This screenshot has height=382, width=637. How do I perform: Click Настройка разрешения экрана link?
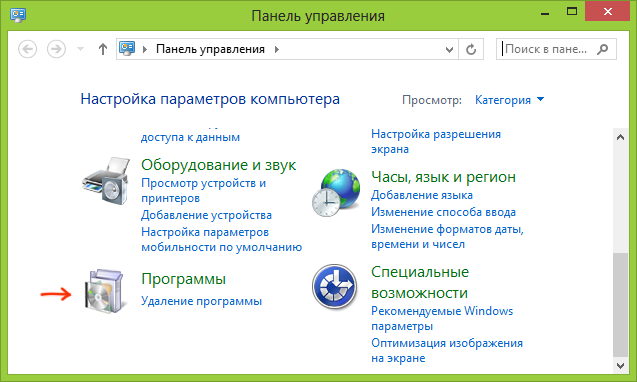pyautogui.click(x=436, y=141)
